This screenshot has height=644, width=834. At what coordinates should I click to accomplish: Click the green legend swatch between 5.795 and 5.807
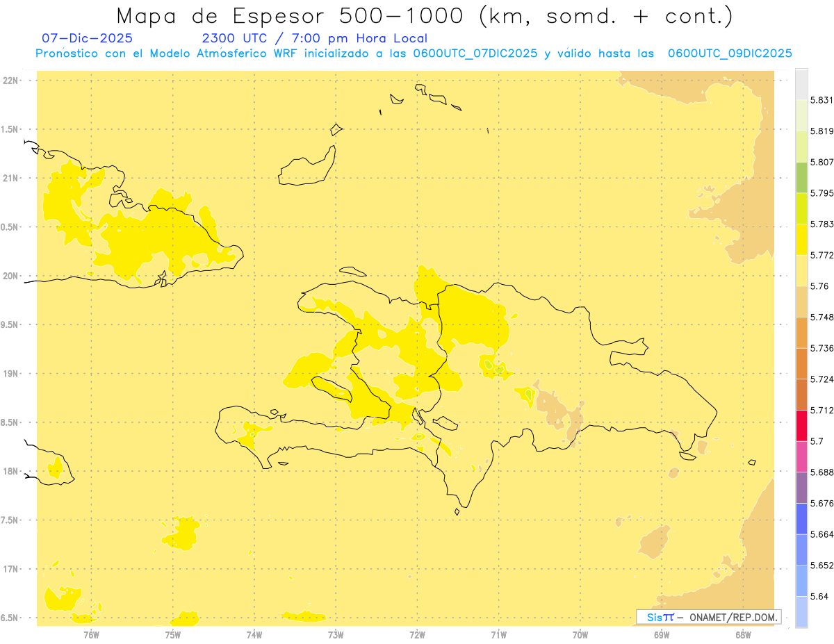(801, 177)
